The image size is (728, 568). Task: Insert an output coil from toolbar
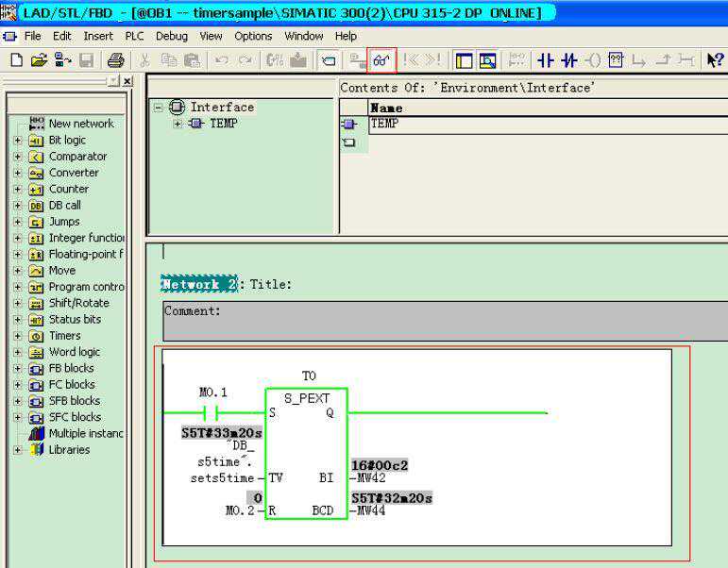tap(593, 60)
